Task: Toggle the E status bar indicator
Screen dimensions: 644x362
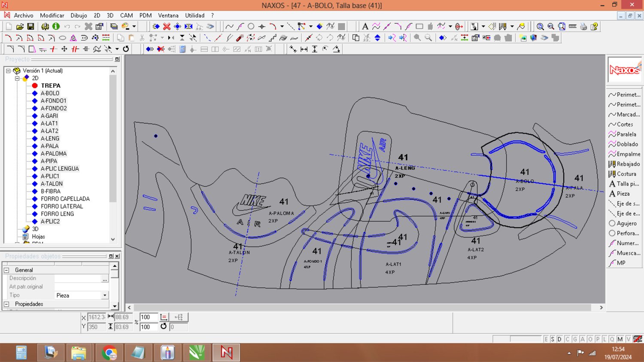Action: click(546, 339)
